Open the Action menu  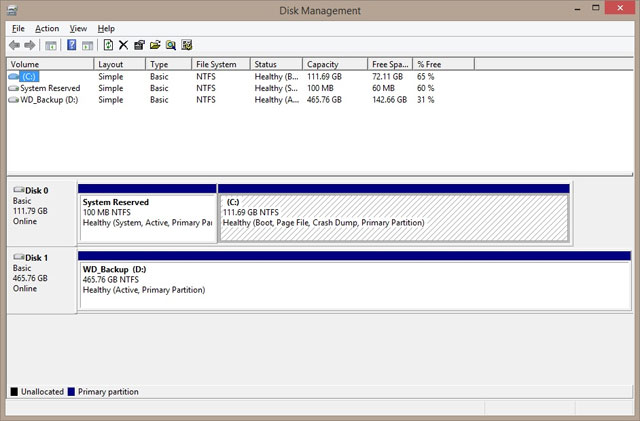[47, 29]
